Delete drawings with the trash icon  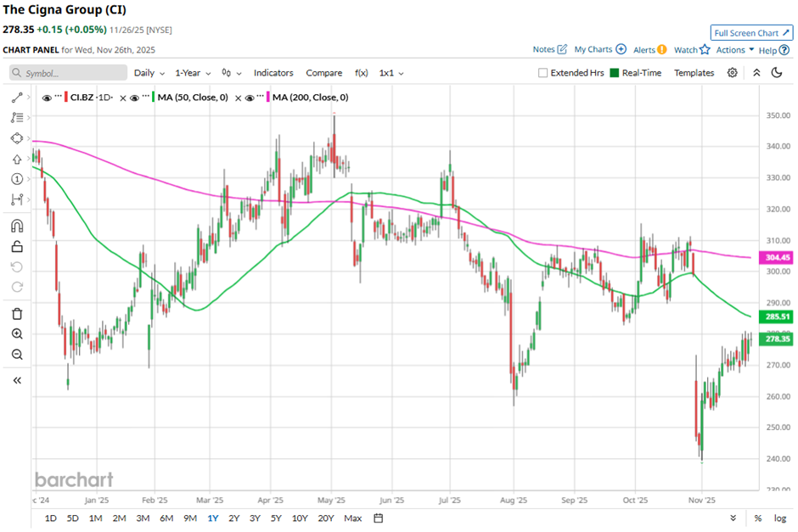pos(17,314)
